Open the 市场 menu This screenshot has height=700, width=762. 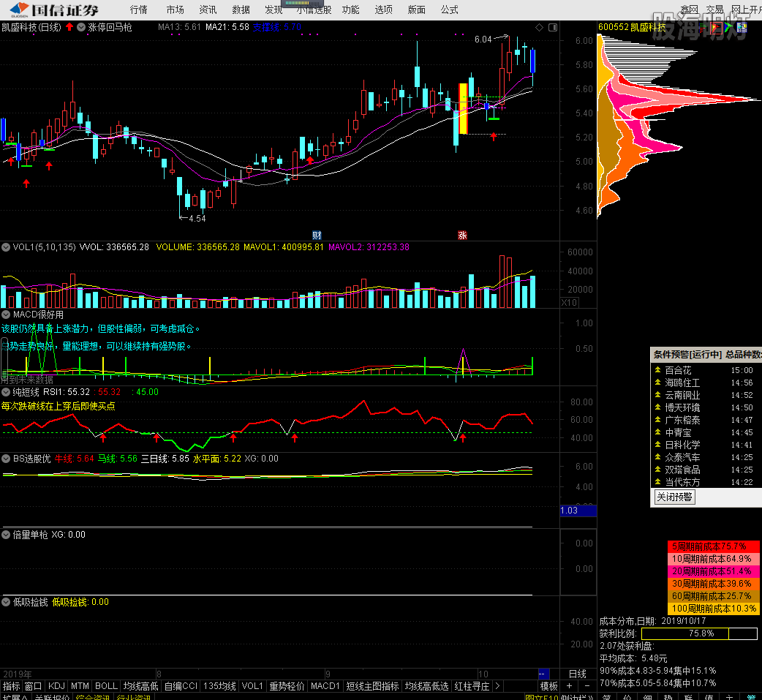point(175,10)
